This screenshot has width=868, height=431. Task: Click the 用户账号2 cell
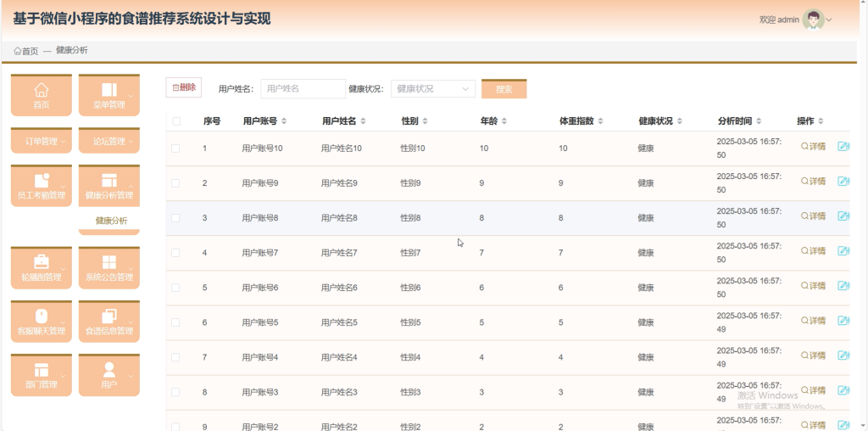click(260, 427)
